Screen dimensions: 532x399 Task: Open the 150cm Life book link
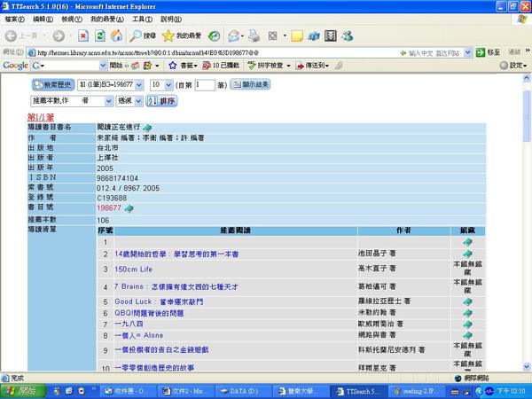[134, 269]
